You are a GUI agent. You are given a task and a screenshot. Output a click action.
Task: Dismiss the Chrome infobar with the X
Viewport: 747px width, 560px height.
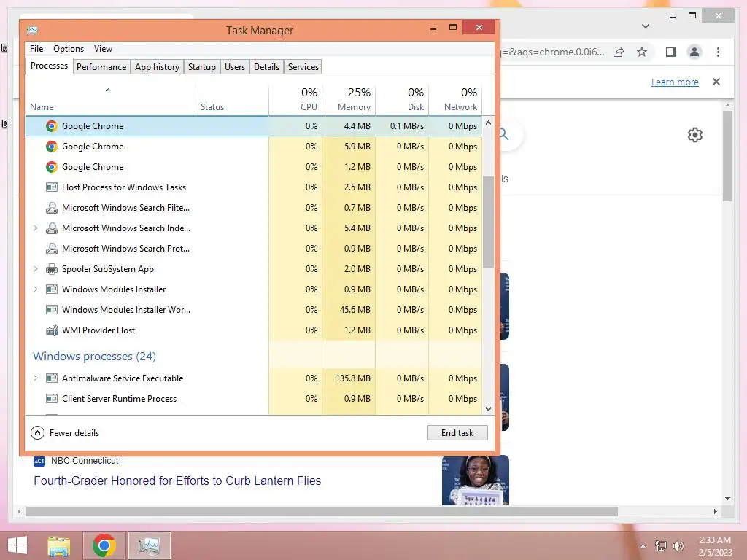[716, 82]
